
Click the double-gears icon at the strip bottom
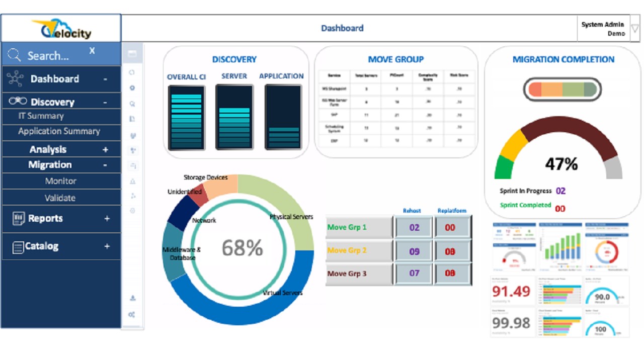click(x=132, y=315)
